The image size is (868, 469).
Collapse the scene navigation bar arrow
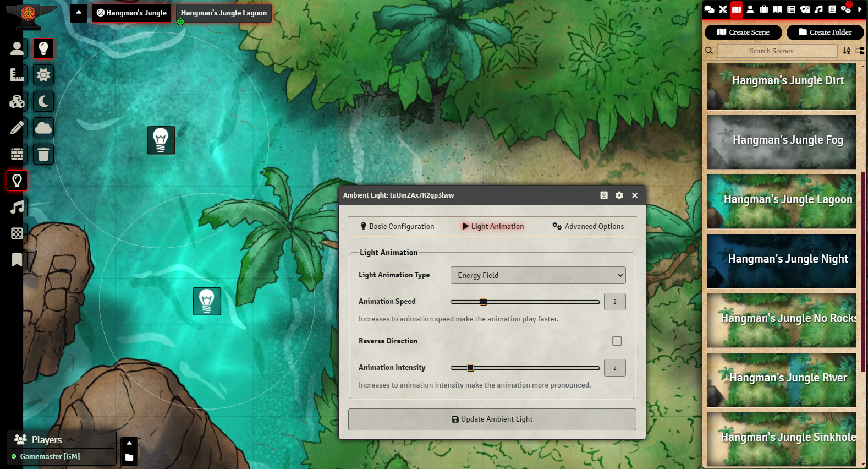79,13
